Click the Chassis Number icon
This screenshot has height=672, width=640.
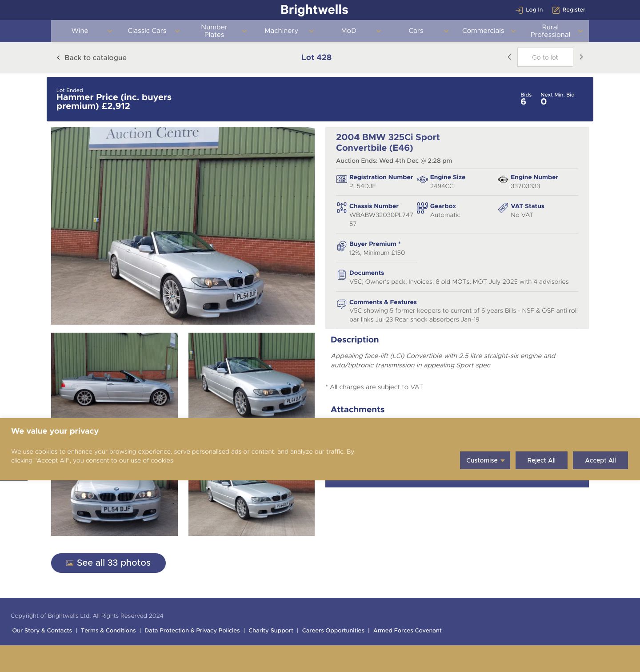tap(341, 208)
